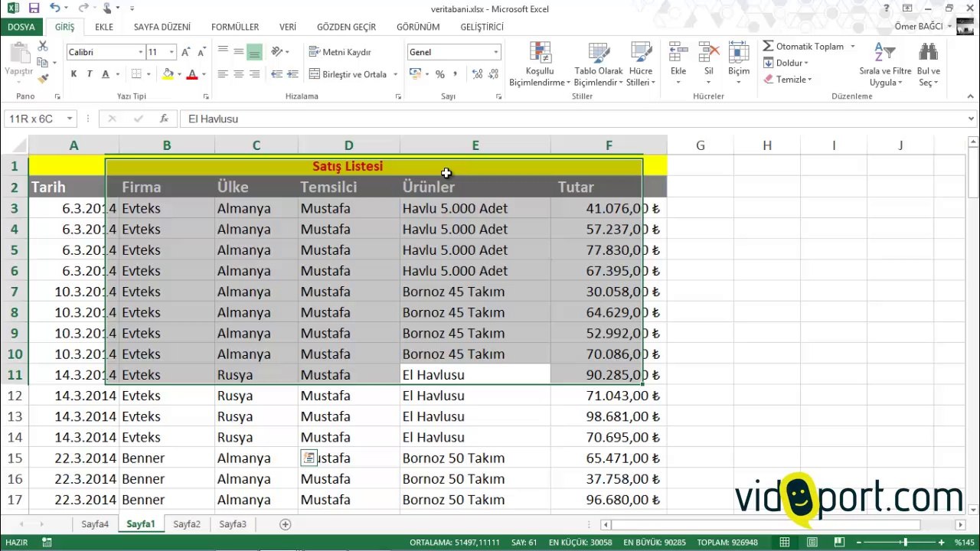Open fill color dropdown arrow
980x551 pixels.
[x=178, y=74]
